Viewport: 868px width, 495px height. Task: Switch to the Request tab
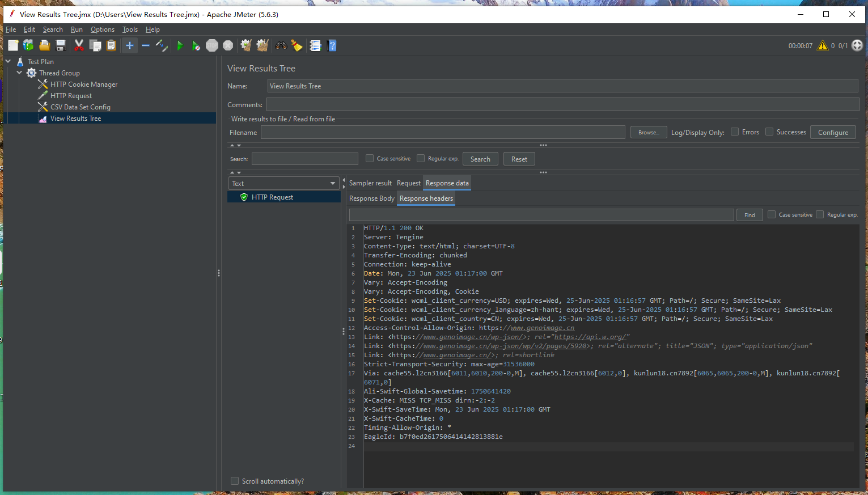tap(409, 183)
